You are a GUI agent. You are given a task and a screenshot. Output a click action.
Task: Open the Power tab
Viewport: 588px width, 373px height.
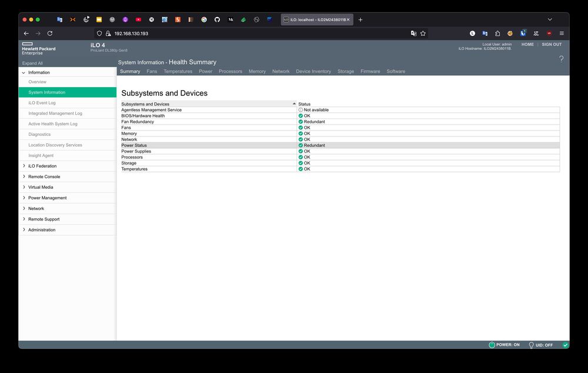pos(205,71)
